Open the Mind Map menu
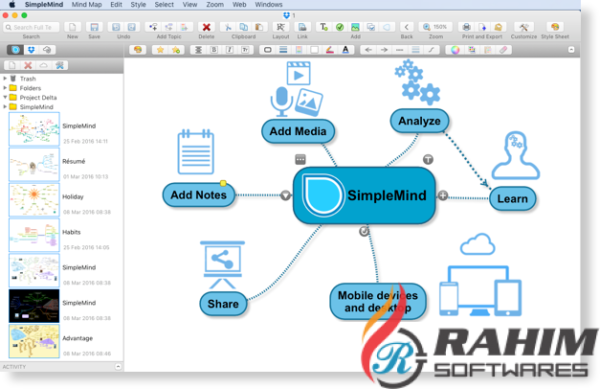 [86, 5]
